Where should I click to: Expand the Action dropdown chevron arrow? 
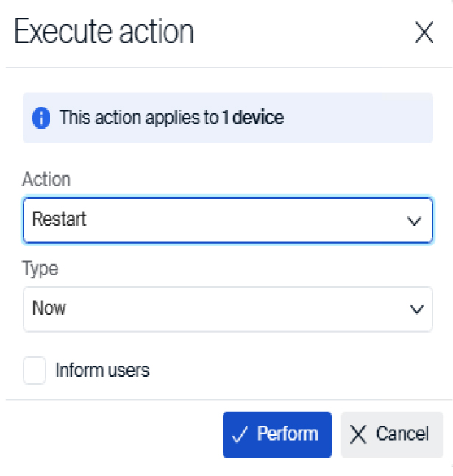415,221
